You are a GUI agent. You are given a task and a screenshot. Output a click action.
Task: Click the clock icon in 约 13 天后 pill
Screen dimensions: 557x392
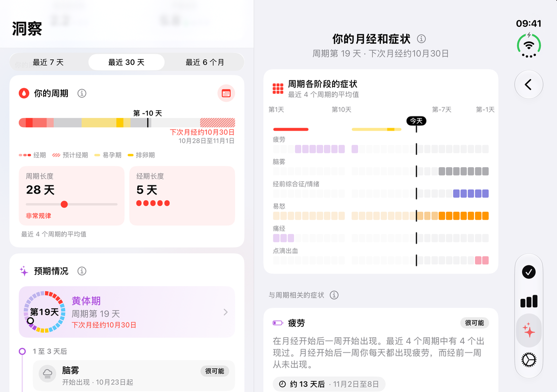pos(283,384)
